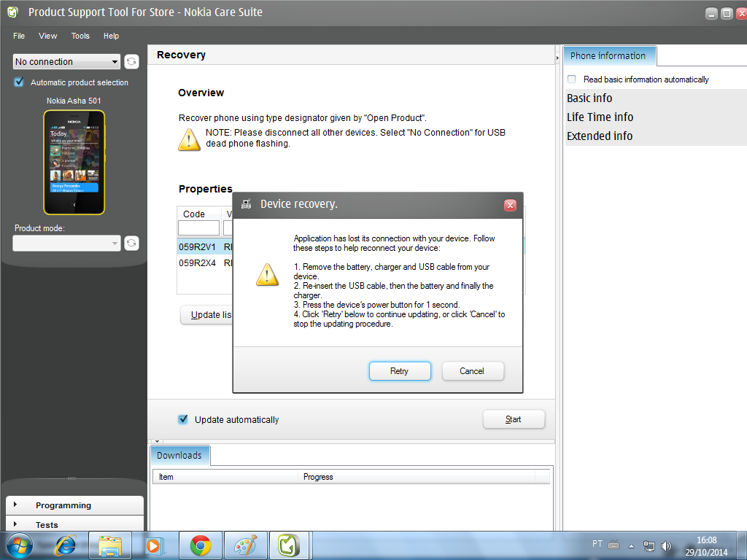747x560 pixels.
Task: Click the refresh icon beside Product mode
Action: [131, 244]
